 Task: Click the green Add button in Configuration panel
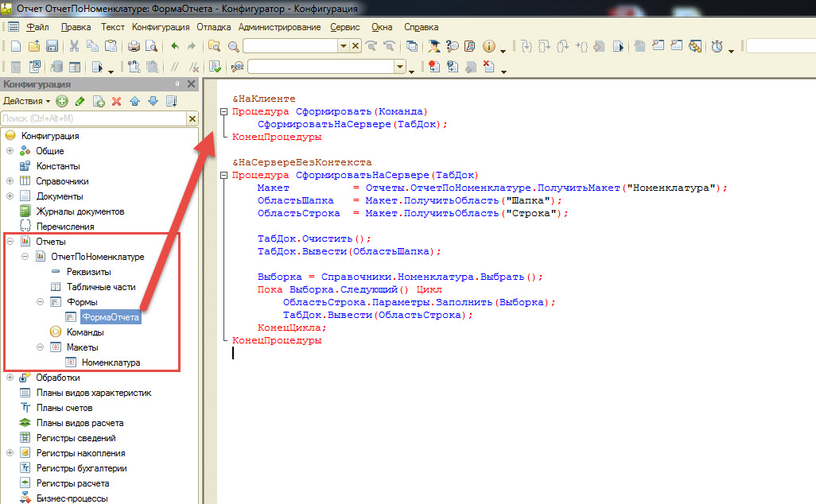pyautogui.click(x=62, y=102)
